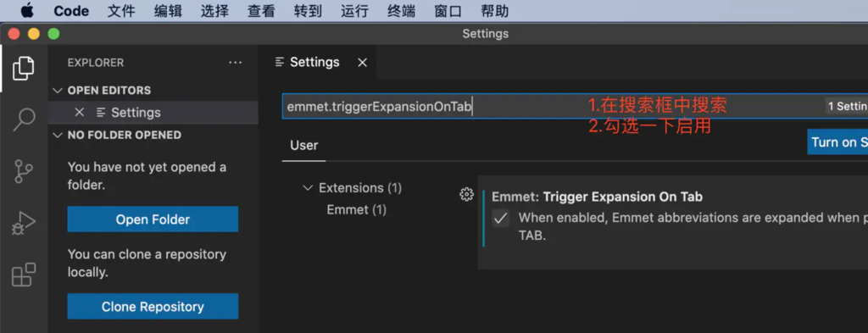
Task: Click the Open Folder button
Action: [153, 219]
